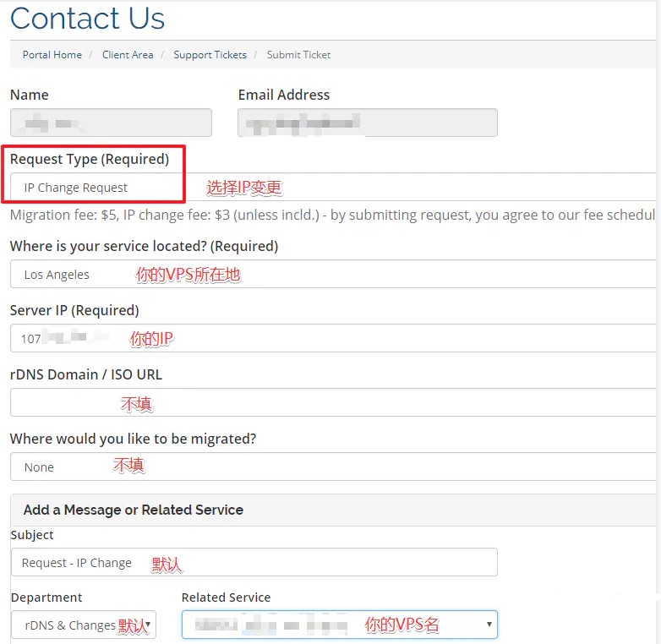Go to Client Area breadcrumb link
This screenshot has width=661, height=644.
(128, 55)
